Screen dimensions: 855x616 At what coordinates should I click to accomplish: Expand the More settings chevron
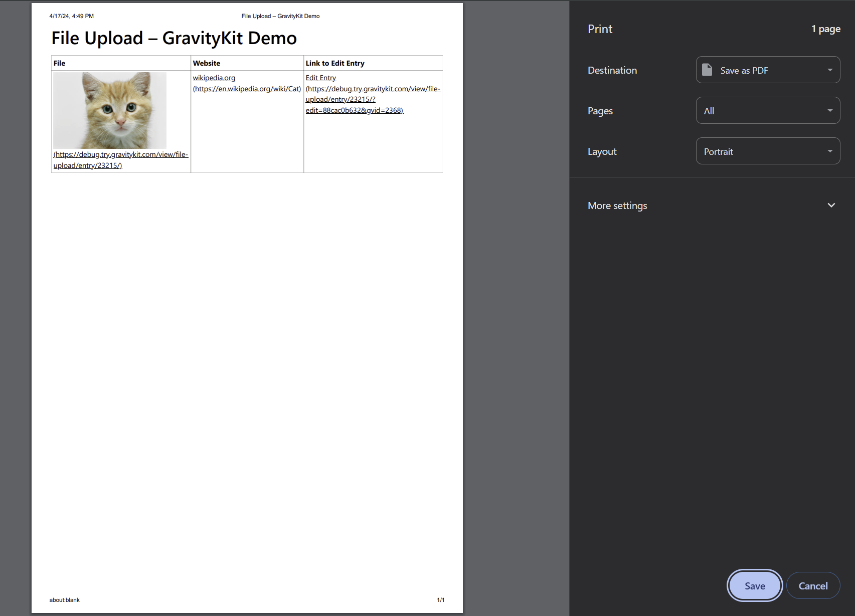[x=831, y=206]
